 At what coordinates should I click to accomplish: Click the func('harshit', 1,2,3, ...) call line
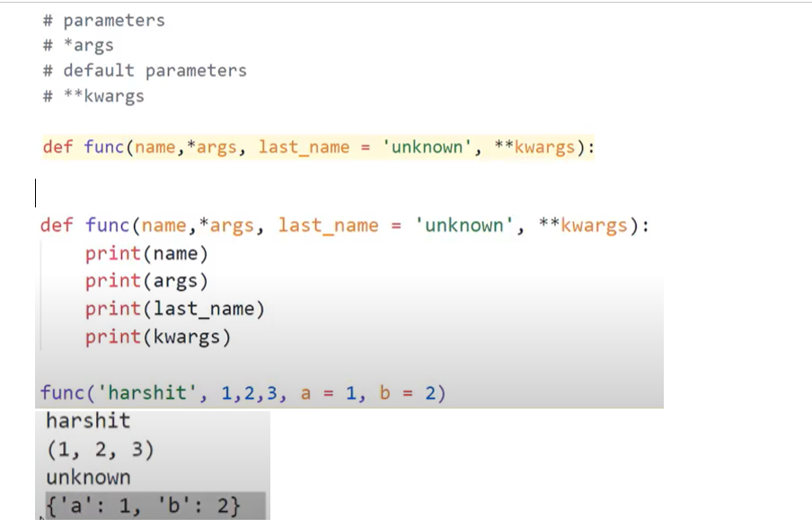pos(241,392)
